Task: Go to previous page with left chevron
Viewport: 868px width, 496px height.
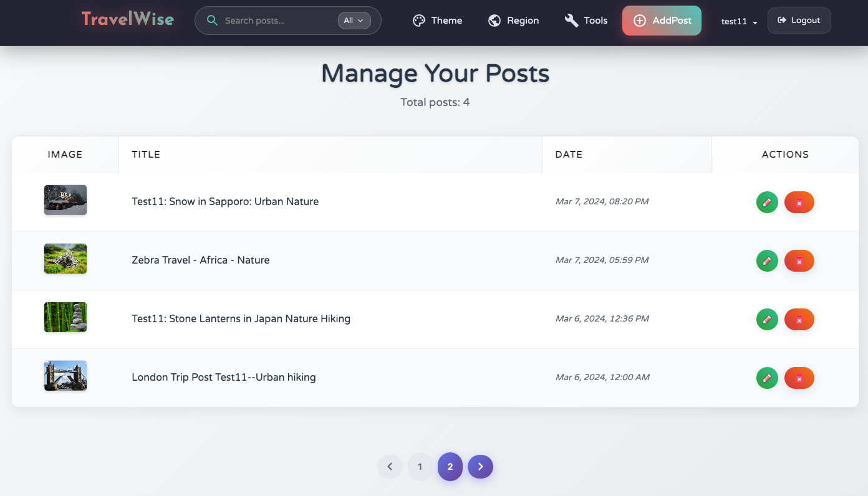Action: [x=390, y=467]
